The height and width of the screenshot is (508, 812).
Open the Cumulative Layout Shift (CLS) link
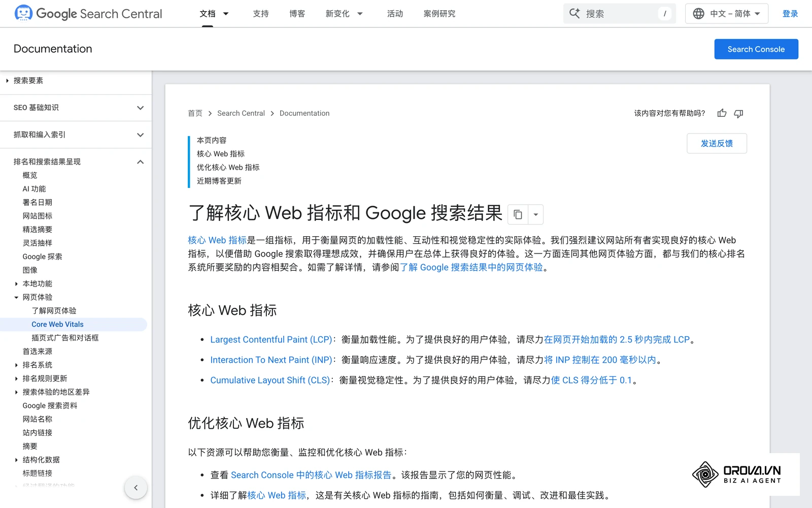(x=270, y=380)
